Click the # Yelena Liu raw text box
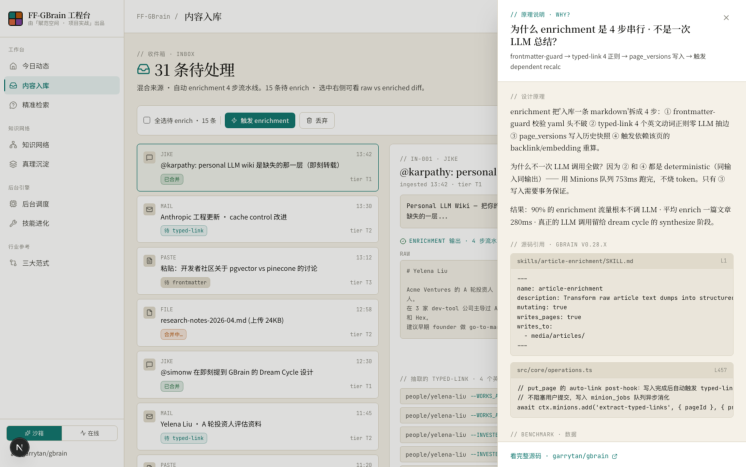 pyautogui.click(x=449, y=299)
